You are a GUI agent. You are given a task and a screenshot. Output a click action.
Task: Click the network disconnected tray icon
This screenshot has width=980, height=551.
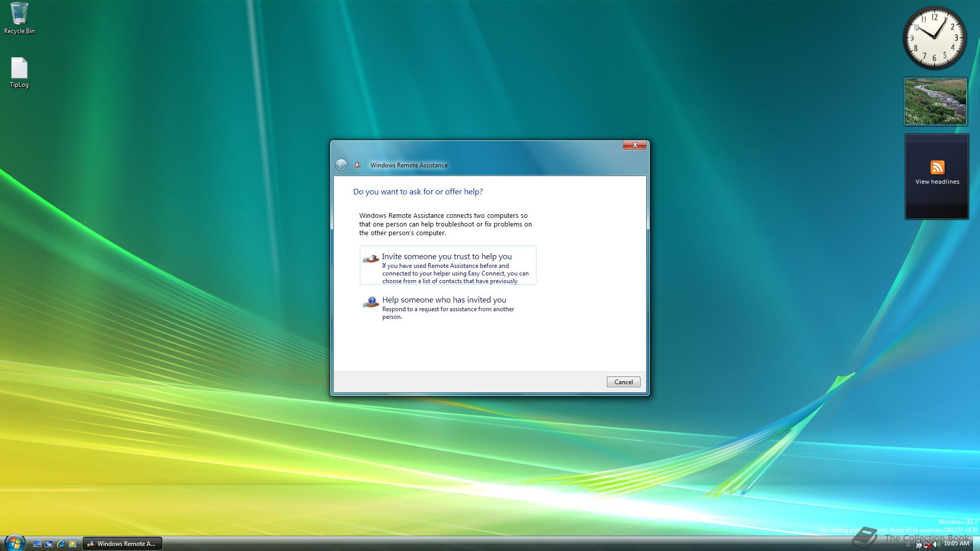pos(927,544)
